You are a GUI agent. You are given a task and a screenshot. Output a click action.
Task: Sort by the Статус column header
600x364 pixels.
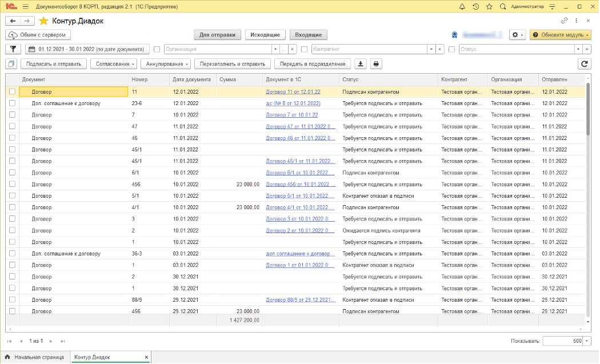click(x=388, y=79)
